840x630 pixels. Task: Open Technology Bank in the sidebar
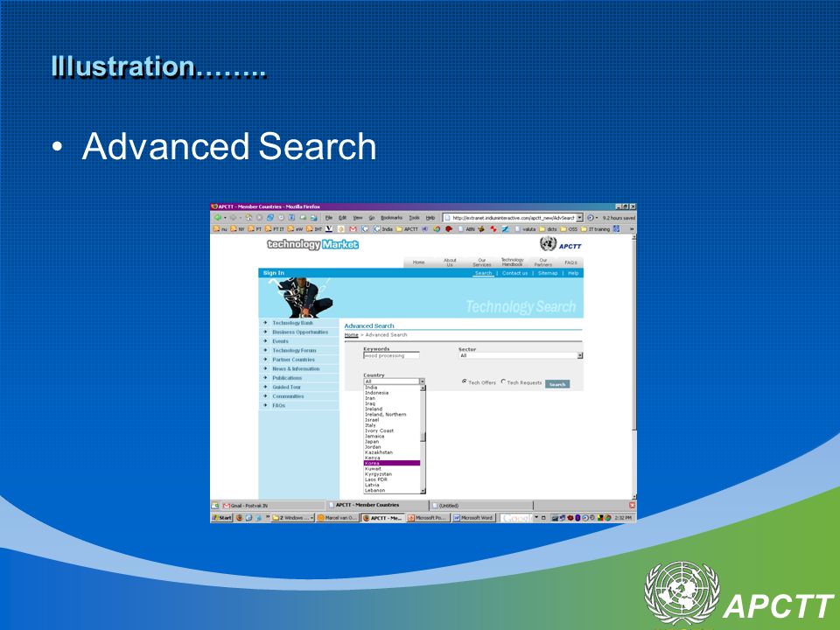[x=292, y=323]
